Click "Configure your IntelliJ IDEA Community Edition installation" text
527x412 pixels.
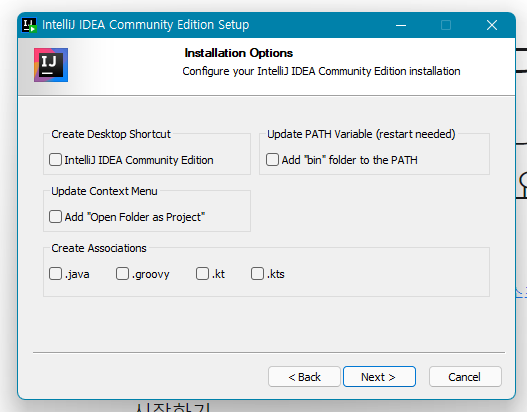coord(321,71)
